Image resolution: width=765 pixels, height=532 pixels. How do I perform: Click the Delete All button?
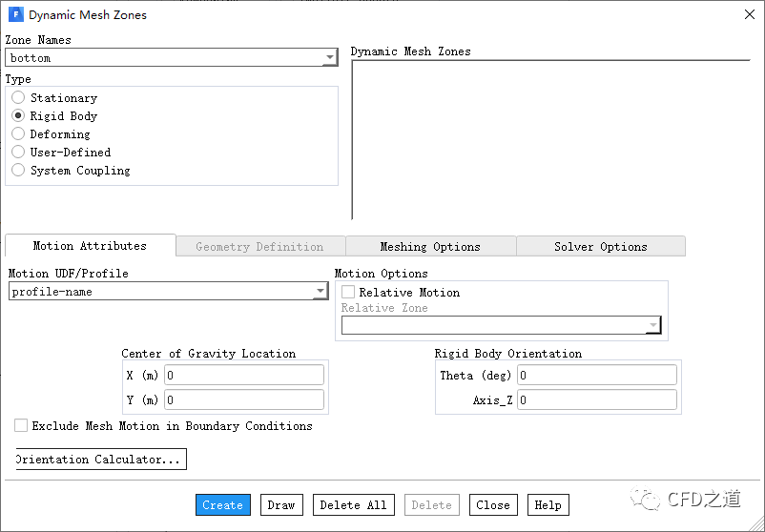[x=353, y=505]
